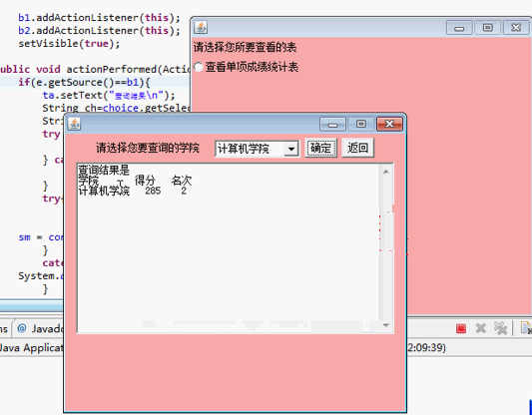The height and width of the screenshot is (415, 532).
Task: Maximize the front query dialog
Action: (361, 124)
